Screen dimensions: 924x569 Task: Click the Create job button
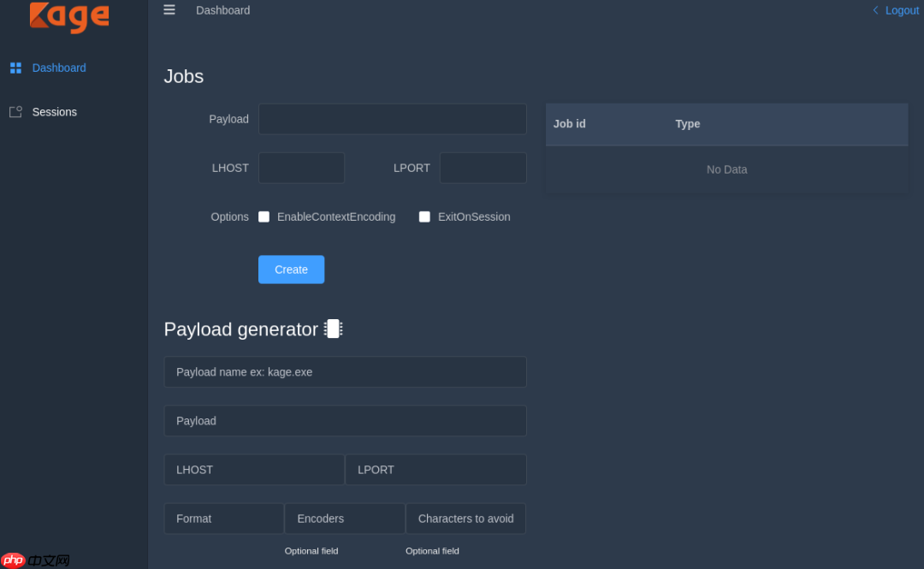[291, 270]
